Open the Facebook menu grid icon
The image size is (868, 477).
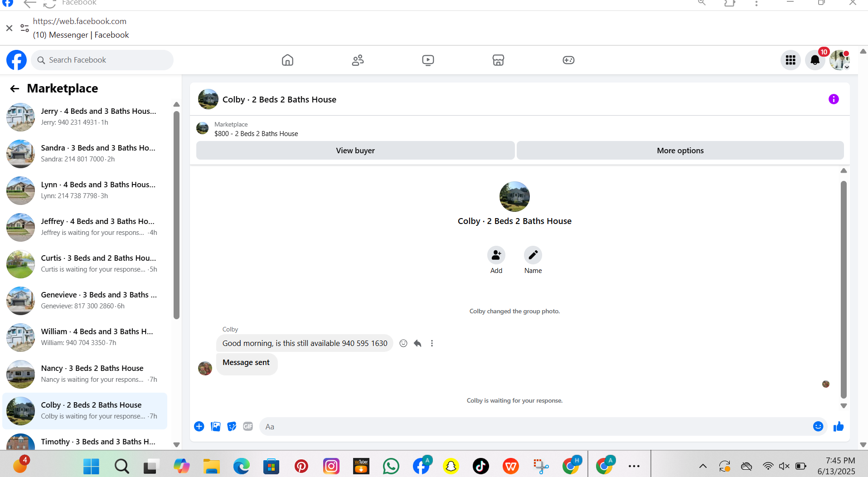tap(790, 60)
